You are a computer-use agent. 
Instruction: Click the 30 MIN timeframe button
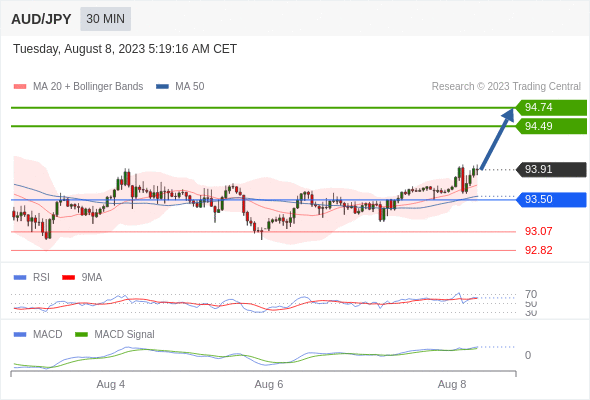click(x=105, y=19)
